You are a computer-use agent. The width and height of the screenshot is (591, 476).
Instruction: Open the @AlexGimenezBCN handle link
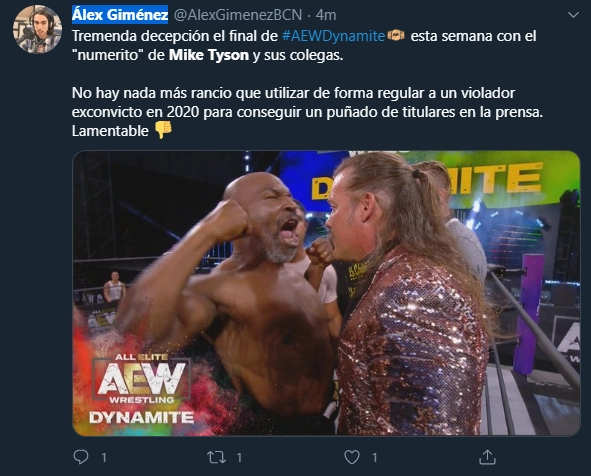pyautogui.click(x=238, y=15)
